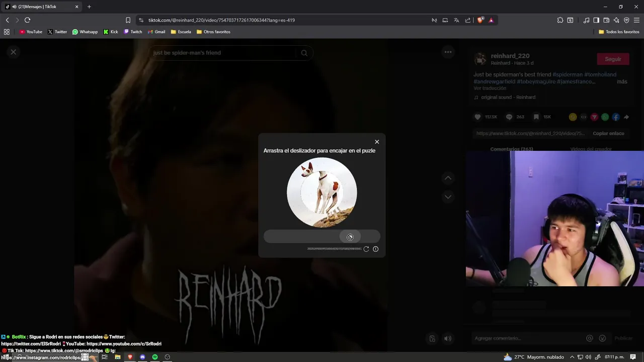644x362 pixels.
Task: Close the TikTok video viewer
Action: click(x=14, y=52)
